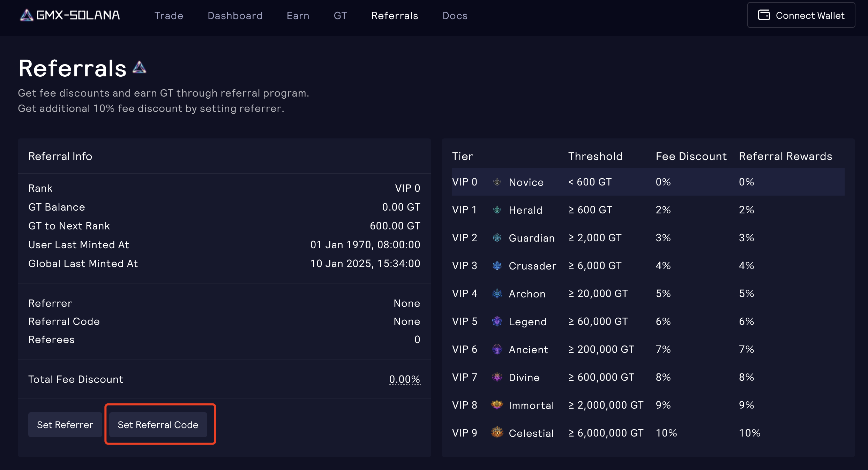Image resolution: width=868 pixels, height=470 pixels.
Task: Click the Divine tier badge icon
Action: pyautogui.click(x=497, y=377)
